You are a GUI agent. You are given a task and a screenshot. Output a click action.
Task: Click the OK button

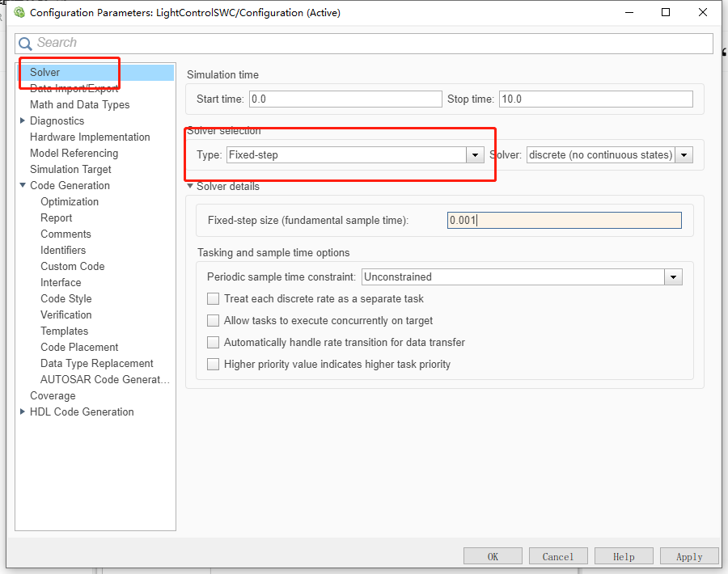click(493, 556)
